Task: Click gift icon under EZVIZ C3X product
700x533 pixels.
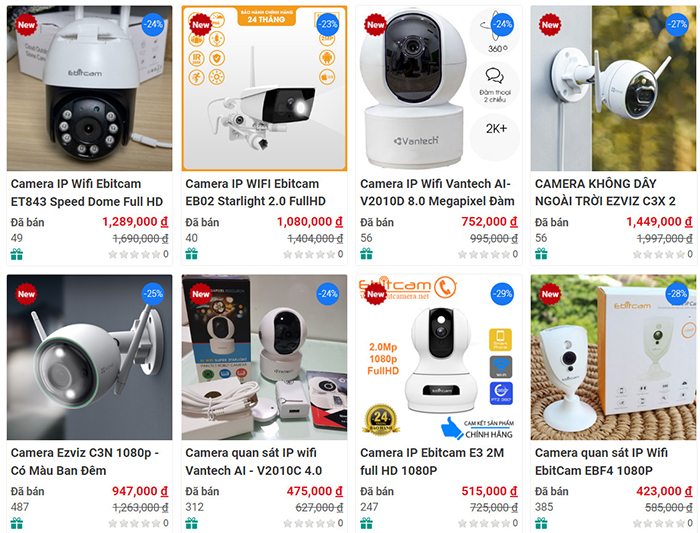Action: [x=541, y=254]
